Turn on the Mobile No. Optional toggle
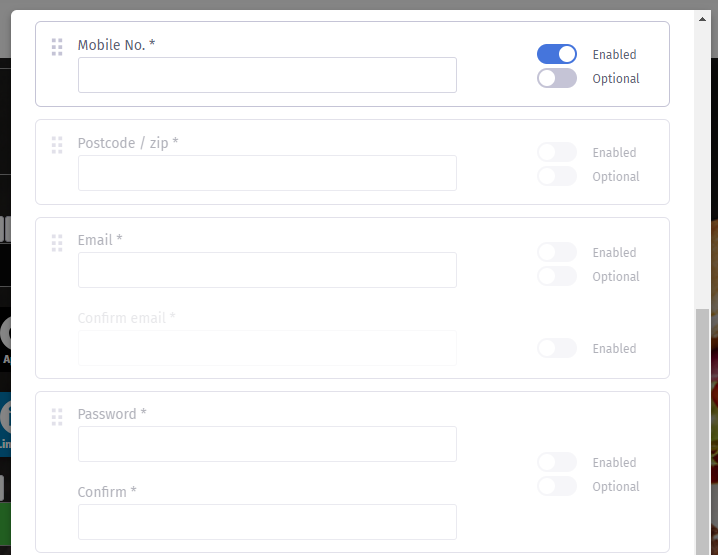Viewport: 718px width, 555px height. 557,78
